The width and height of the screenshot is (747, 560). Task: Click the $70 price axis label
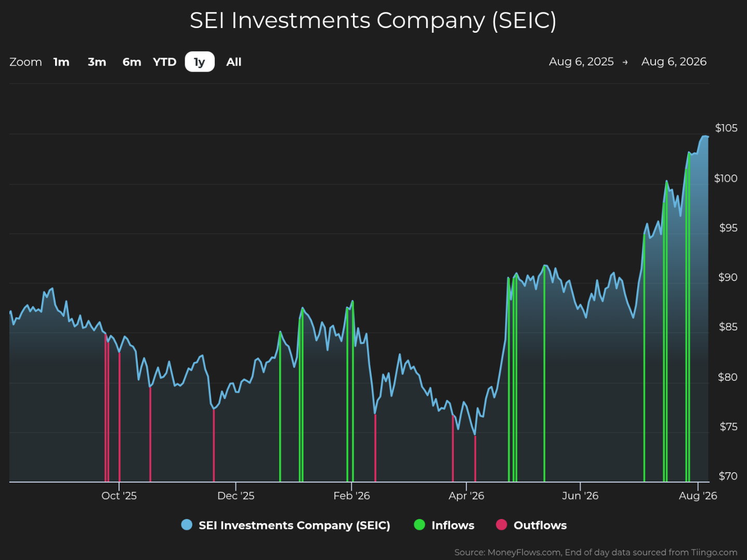coord(728,476)
